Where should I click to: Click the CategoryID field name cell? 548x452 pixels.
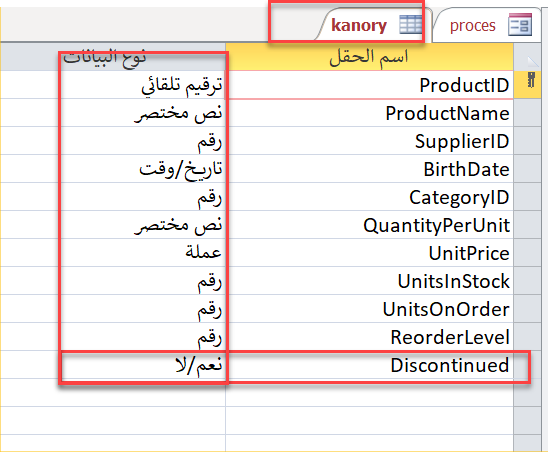(370, 197)
